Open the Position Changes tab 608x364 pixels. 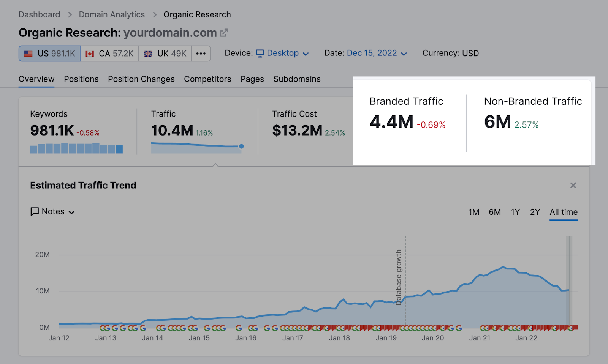141,79
